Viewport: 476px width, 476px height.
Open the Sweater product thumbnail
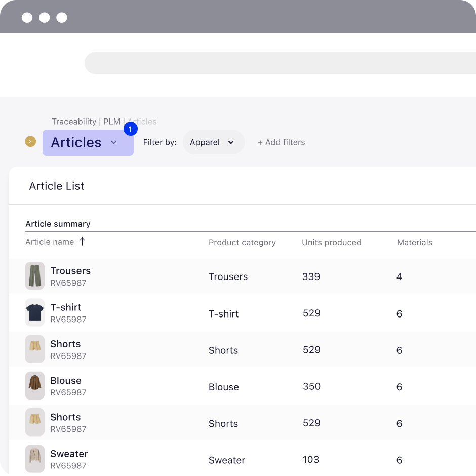click(35, 459)
